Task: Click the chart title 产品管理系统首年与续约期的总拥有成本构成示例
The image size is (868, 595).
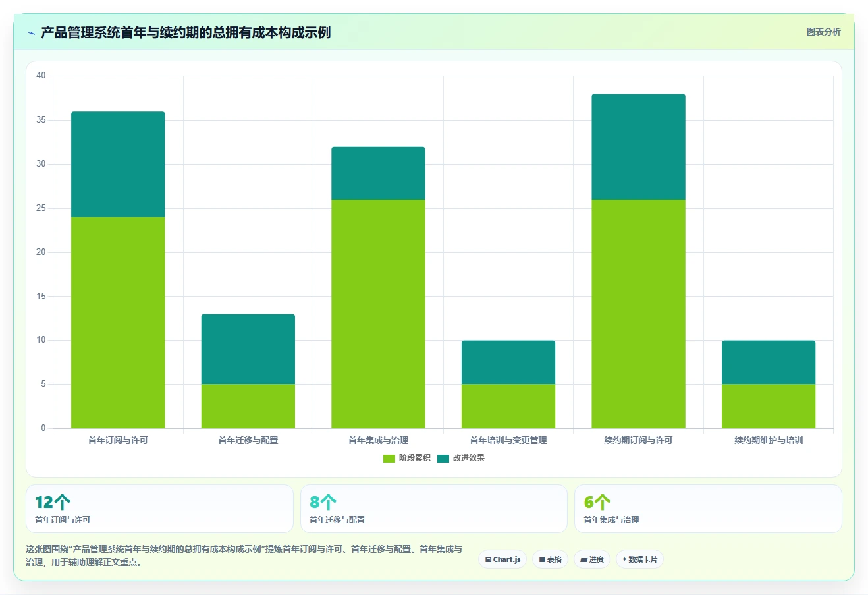Action: click(x=186, y=32)
